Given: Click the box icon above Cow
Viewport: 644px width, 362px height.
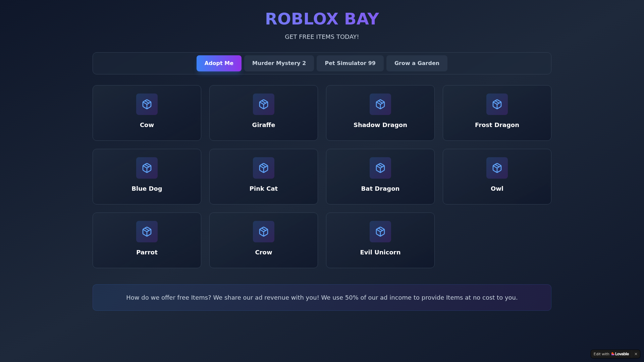Looking at the screenshot, I should click(x=147, y=104).
